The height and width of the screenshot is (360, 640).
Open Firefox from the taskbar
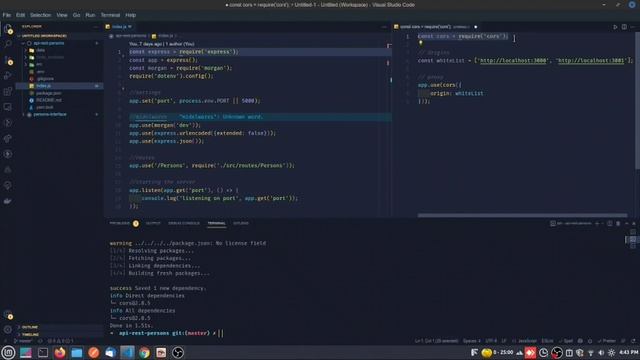[x=60, y=353]
